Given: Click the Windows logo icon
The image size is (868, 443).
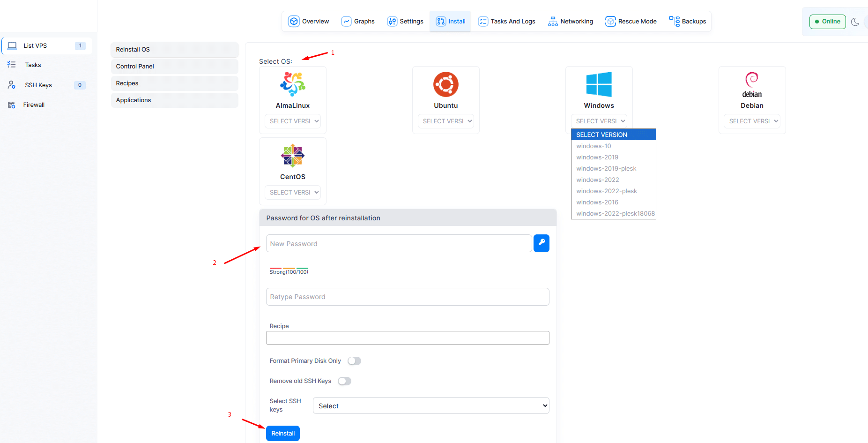Looking at the screenshot, I should 599,84.
